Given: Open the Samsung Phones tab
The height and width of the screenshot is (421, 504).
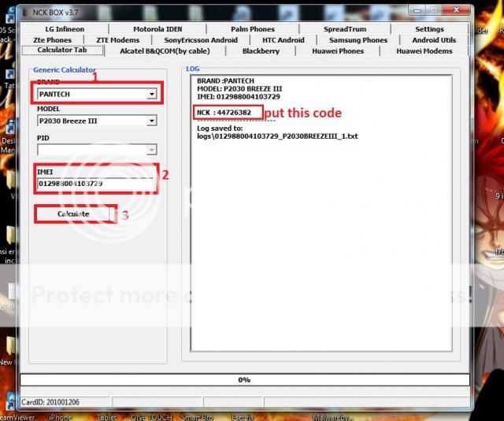Looking at the screenshot, I should 358,40.
